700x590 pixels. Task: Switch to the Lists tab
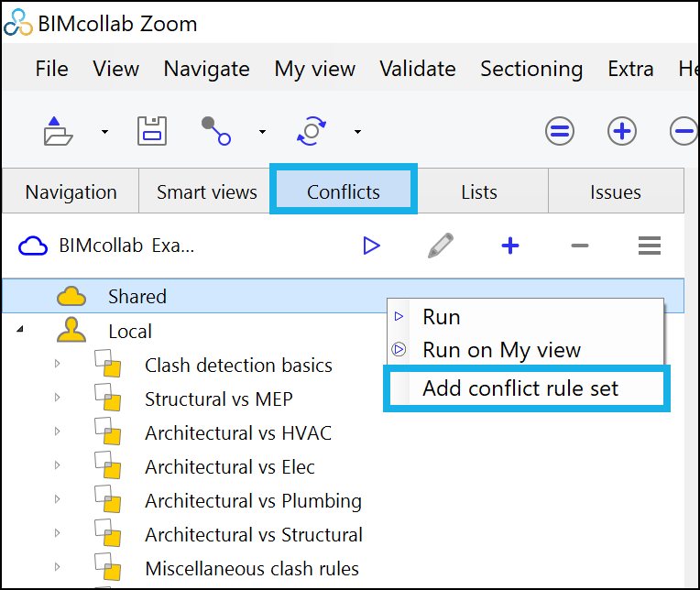479,191
